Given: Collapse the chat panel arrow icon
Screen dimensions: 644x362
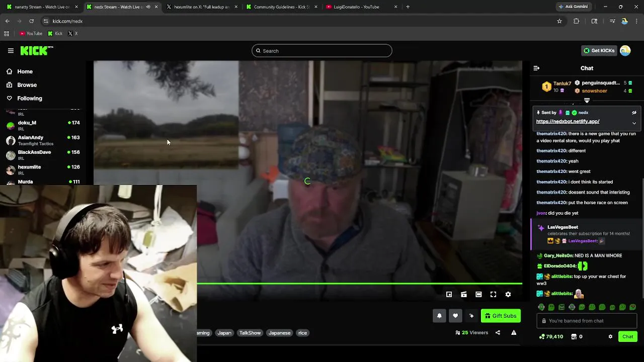Looking at the screenshot, I should [536, 68].
